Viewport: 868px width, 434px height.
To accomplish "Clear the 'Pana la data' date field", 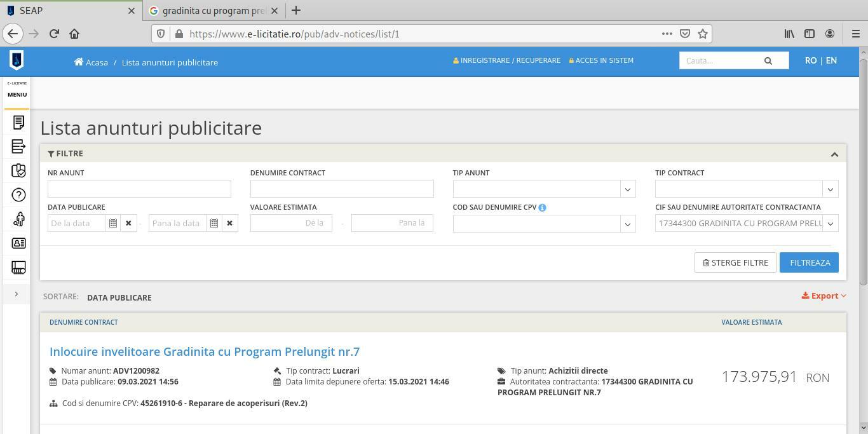I will pyautogui.click(x=229, y=223).
